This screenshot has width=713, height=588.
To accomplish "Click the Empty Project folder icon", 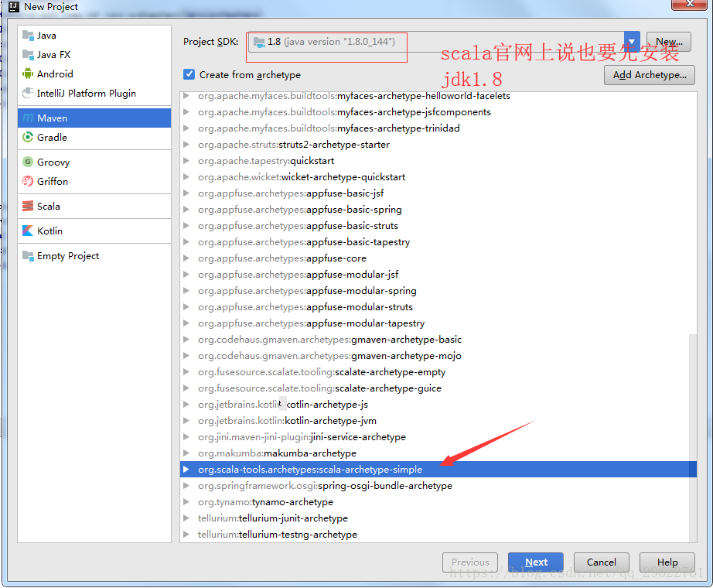I will 28,256.
